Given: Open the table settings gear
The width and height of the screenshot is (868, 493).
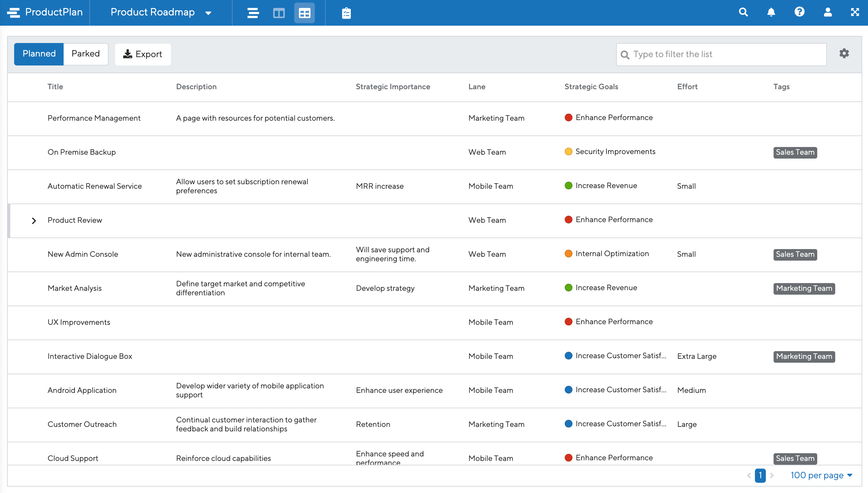Looking at the screenshot, I should [844, 54].
